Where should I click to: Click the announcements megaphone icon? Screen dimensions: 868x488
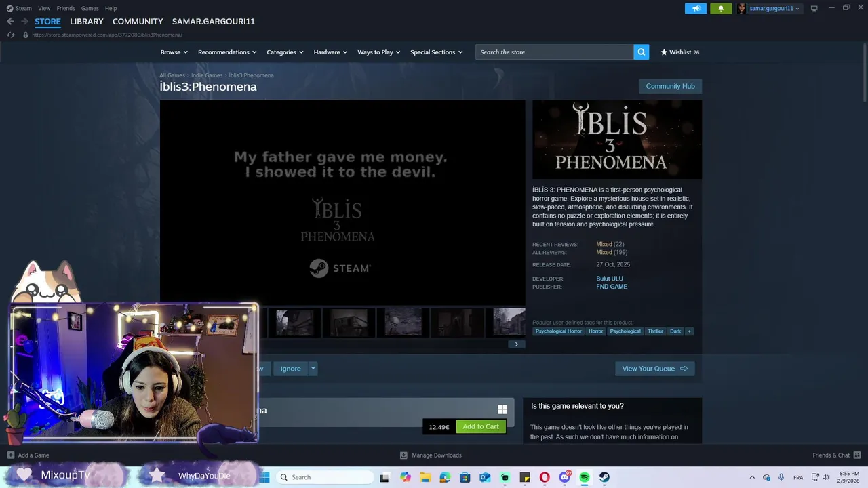[695, 8]
